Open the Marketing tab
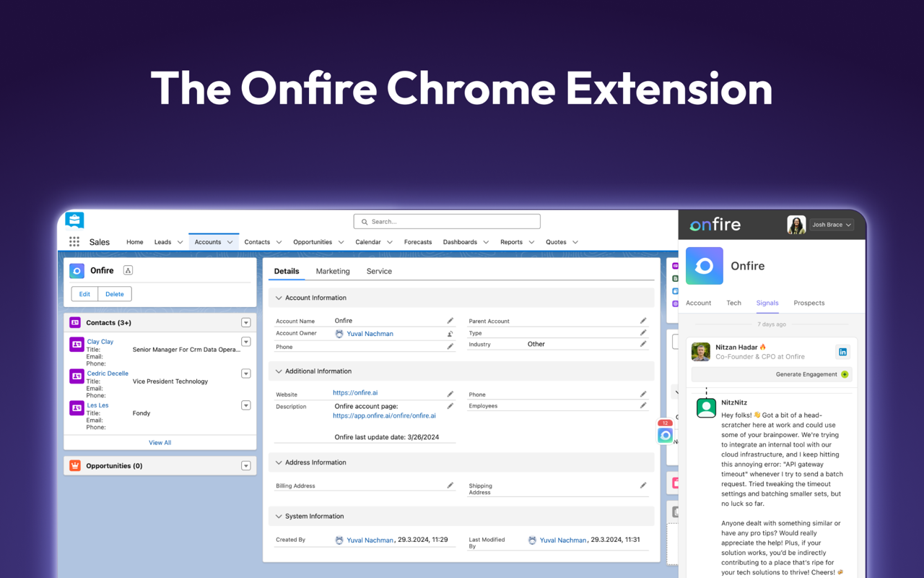 (x=333, y=271)
